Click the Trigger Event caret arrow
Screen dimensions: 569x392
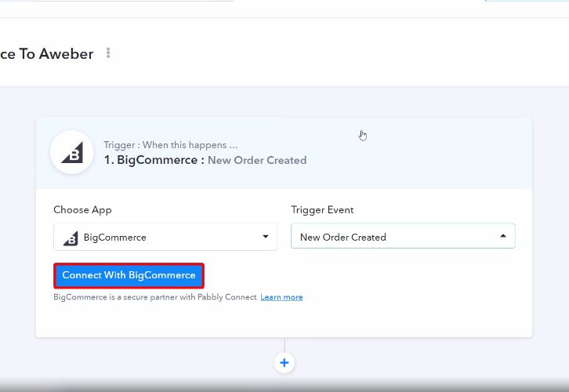[x=503, y=236]
